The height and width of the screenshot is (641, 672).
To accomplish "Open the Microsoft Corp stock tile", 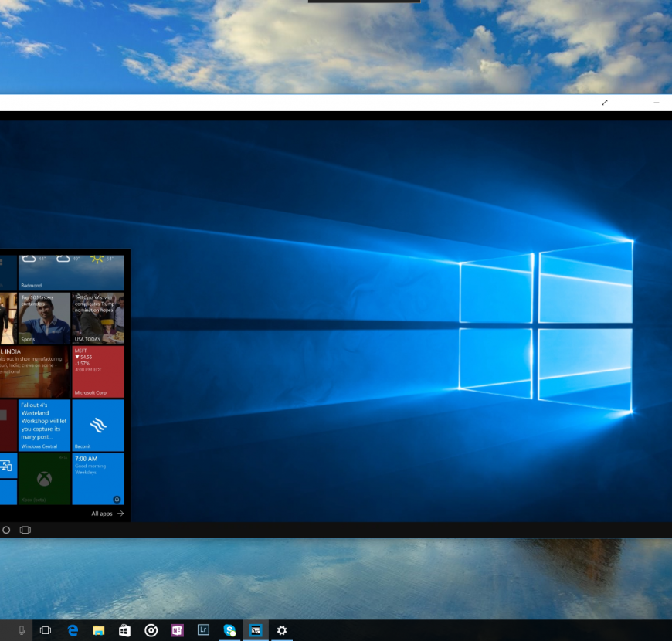I will click(x=98, y=371).
